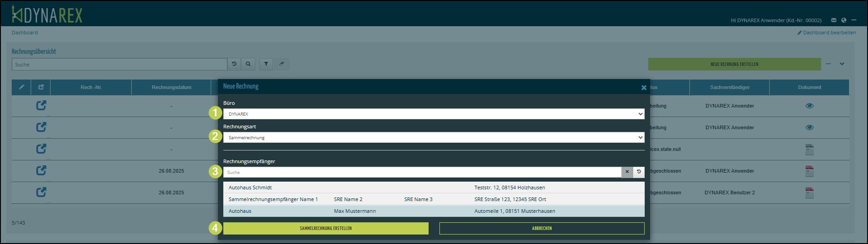Expand the chevron next to Neue Rechnung Erstellen
The width and height of the screenshot is (868, 244).
pyautogui.click(x=842, y=64)
